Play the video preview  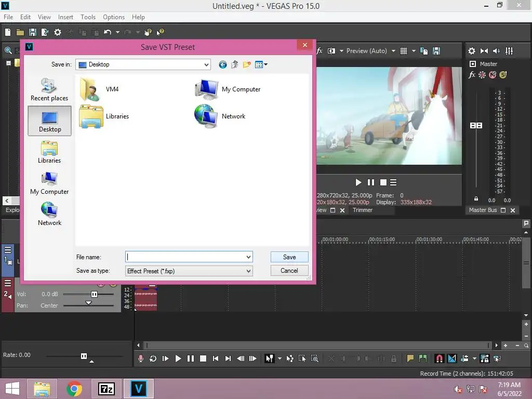[x=358, y=182]
